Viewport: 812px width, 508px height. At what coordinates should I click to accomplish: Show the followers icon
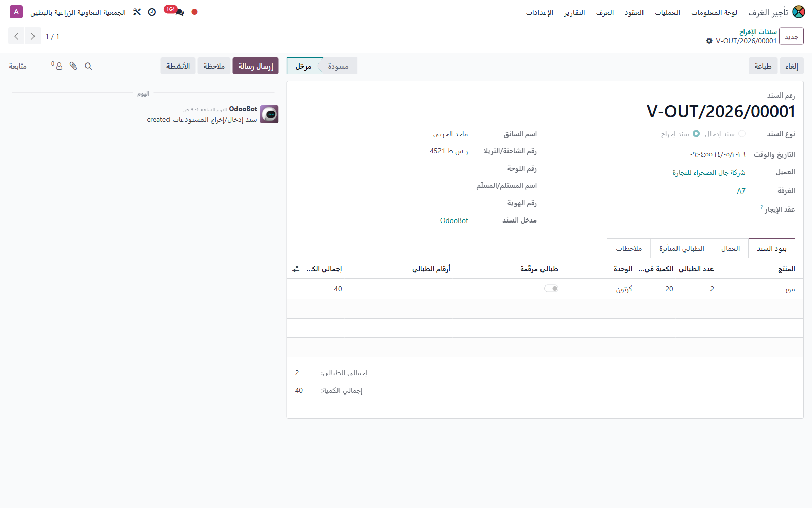[x=57, y=66]
